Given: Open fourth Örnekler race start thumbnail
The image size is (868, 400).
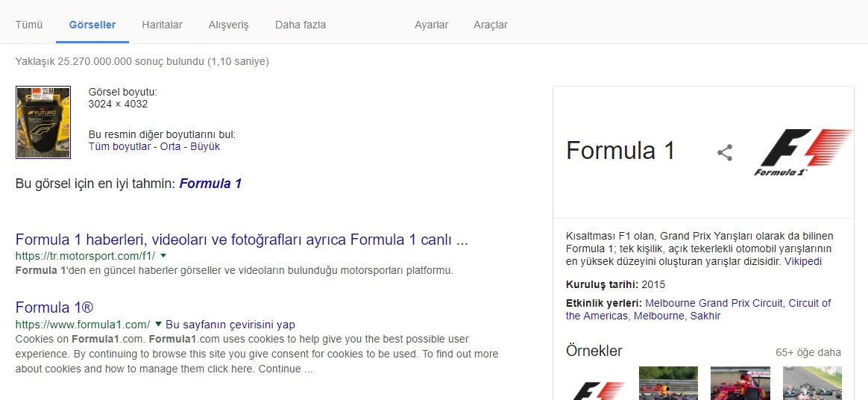Looking at the screenshot, I should coord(812,384).
